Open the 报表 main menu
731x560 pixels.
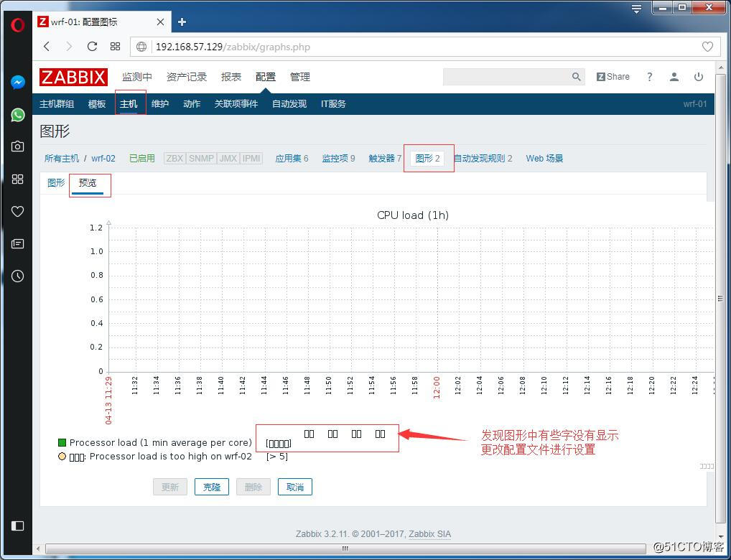click(231, 77)
